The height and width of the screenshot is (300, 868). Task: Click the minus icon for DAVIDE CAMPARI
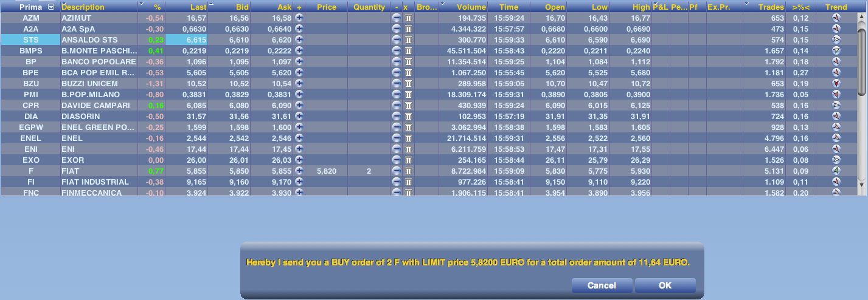(397, 106)
